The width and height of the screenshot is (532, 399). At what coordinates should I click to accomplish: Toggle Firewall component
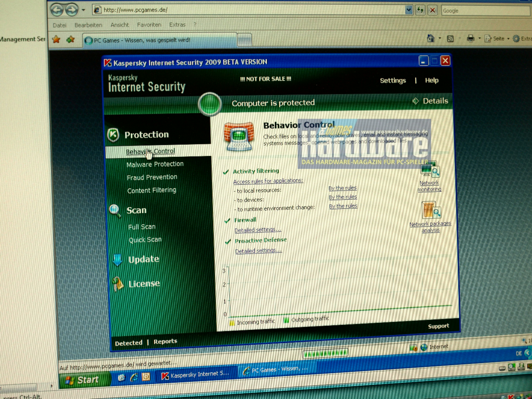coord(227,221)
